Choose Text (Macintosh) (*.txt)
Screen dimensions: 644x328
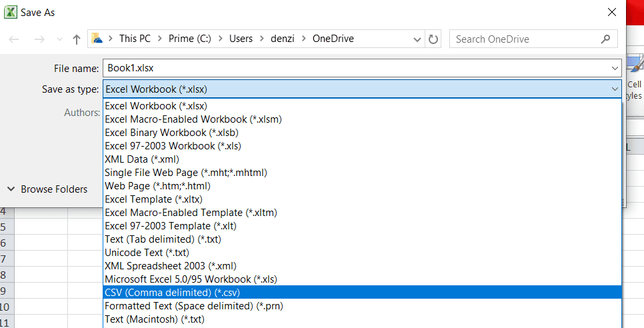click(x=363, y=319)
